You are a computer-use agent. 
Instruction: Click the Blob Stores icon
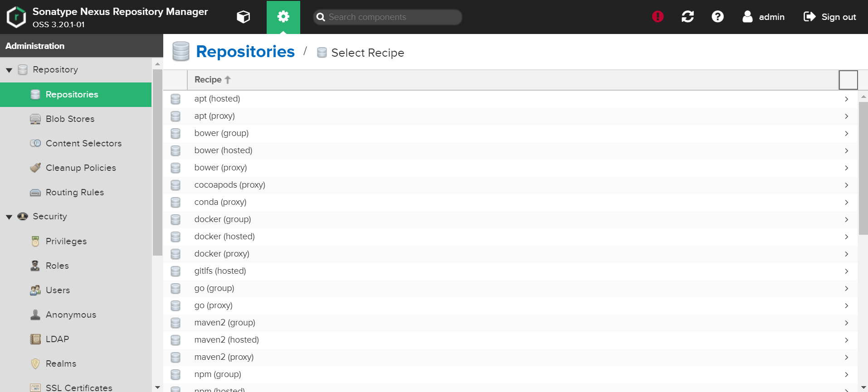tap(35, 119)
